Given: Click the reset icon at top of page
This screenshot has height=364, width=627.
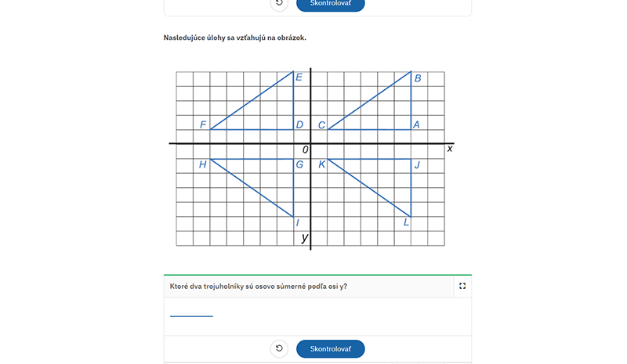Looking at the screenshot, I should (x=279, y=4).
